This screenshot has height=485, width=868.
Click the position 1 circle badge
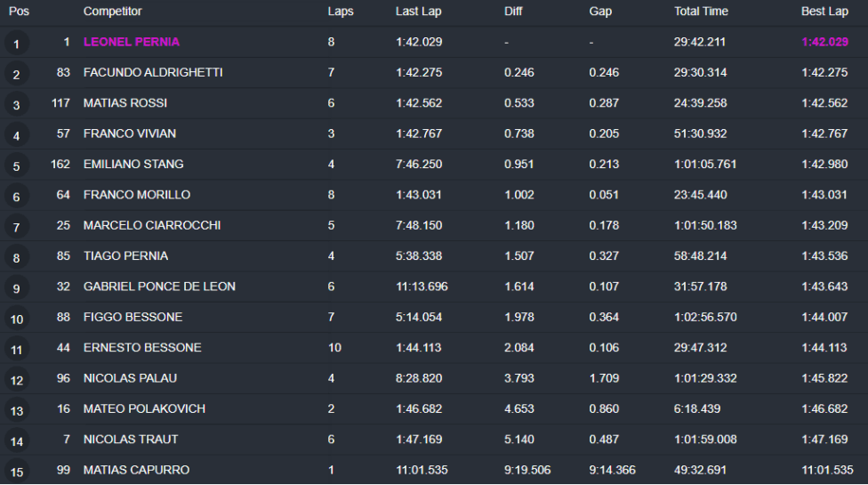[17, 44]
